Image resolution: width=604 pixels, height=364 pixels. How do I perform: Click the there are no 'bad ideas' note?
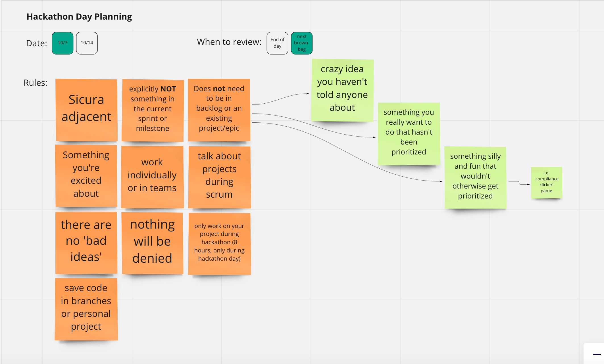[86, 242]
